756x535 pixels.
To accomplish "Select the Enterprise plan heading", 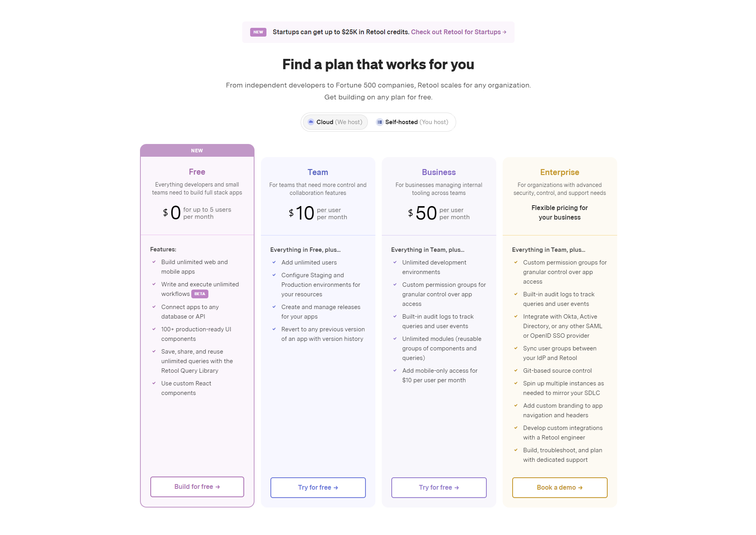I will click(560, 172).
